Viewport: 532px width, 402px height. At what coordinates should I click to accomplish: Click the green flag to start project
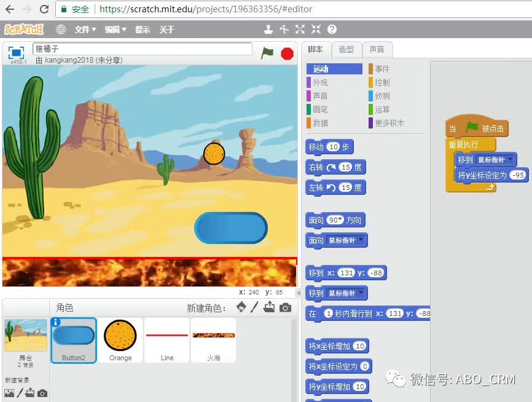(x=267, y=53)
